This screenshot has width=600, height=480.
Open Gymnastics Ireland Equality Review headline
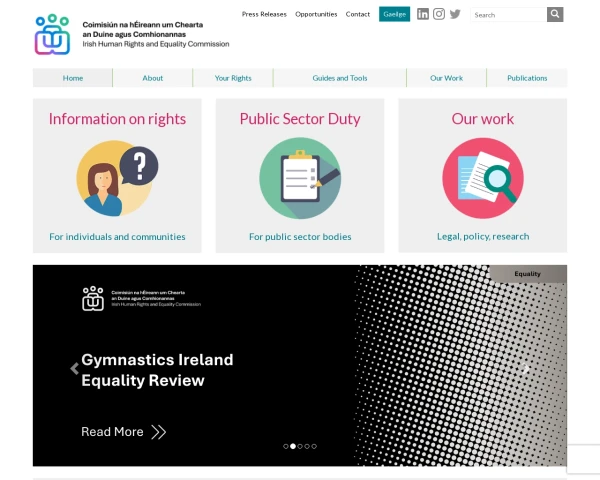pyautogui.click(x=157, y=370)
